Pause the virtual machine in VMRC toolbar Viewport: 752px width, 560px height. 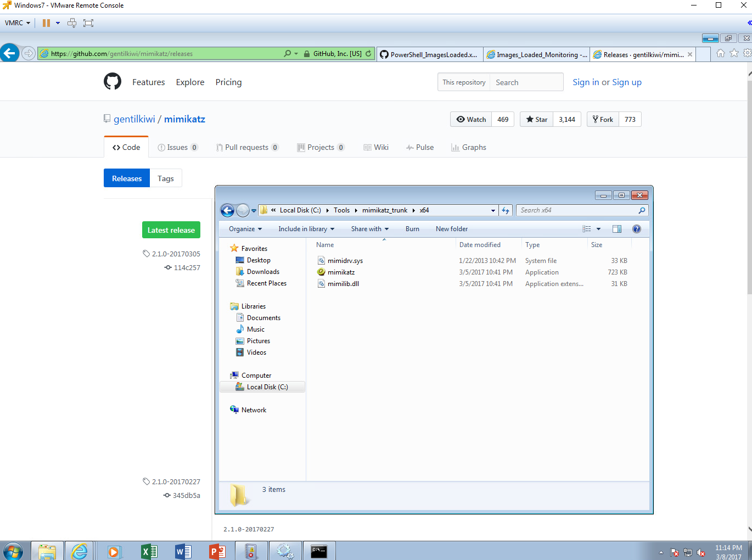(x=46, y=23)
